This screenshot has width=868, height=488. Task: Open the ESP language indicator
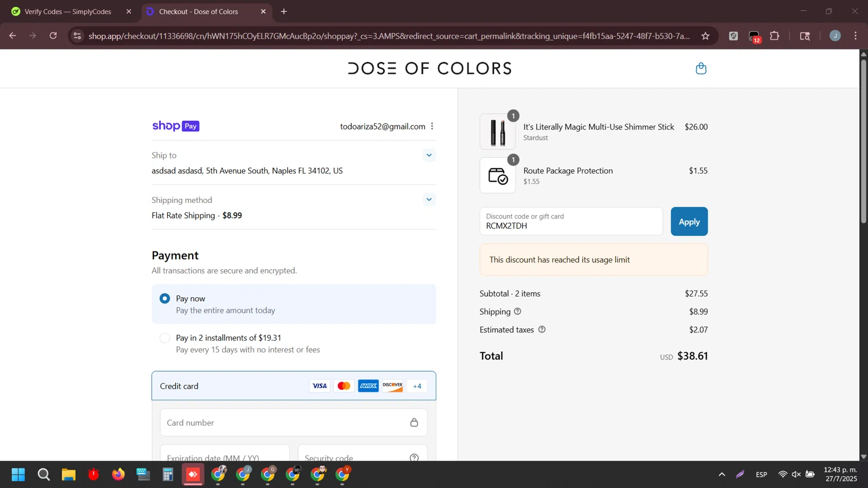click(x=762, y=475)
